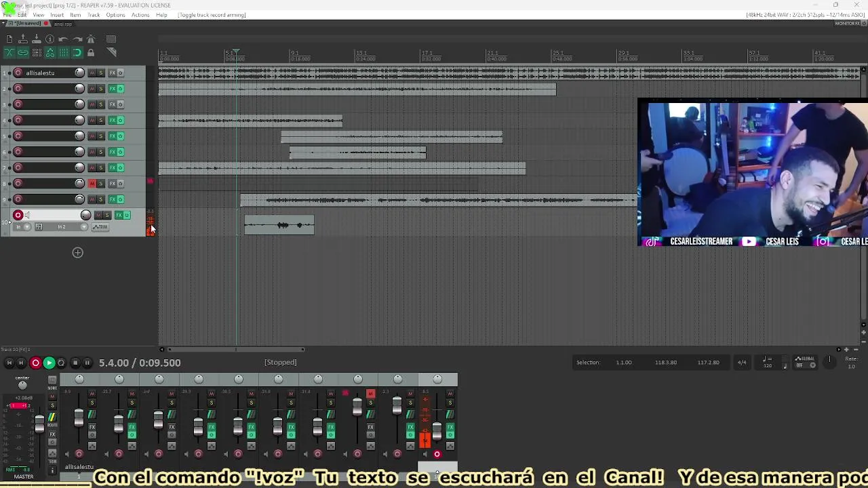Open the View menu
This screenshot has height=488, width=868.
point(39,15)
